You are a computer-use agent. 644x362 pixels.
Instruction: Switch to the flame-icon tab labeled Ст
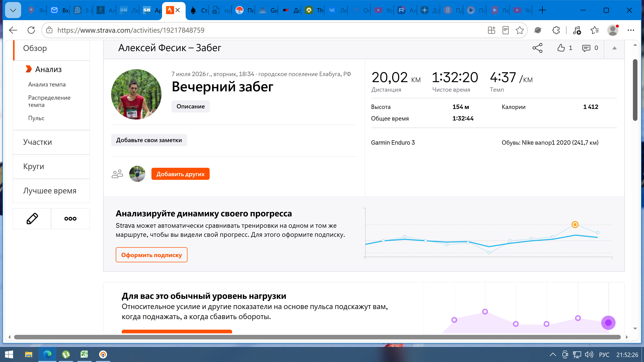(x=199, y=10)
